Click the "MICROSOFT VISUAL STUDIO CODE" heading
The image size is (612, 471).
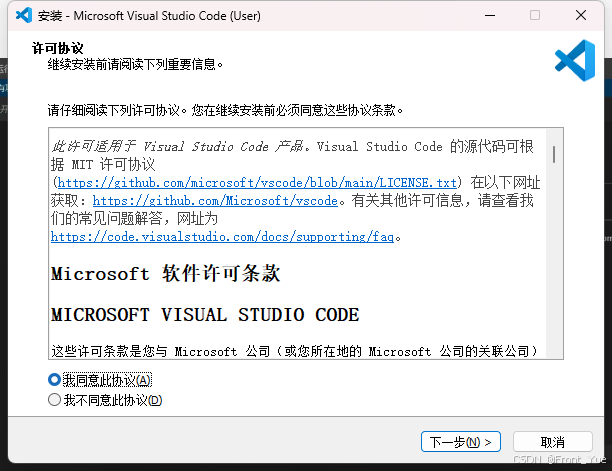[205, 315]
